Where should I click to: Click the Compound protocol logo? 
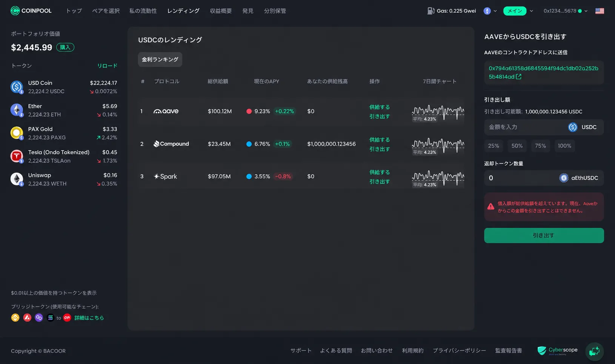coord(171,144)
